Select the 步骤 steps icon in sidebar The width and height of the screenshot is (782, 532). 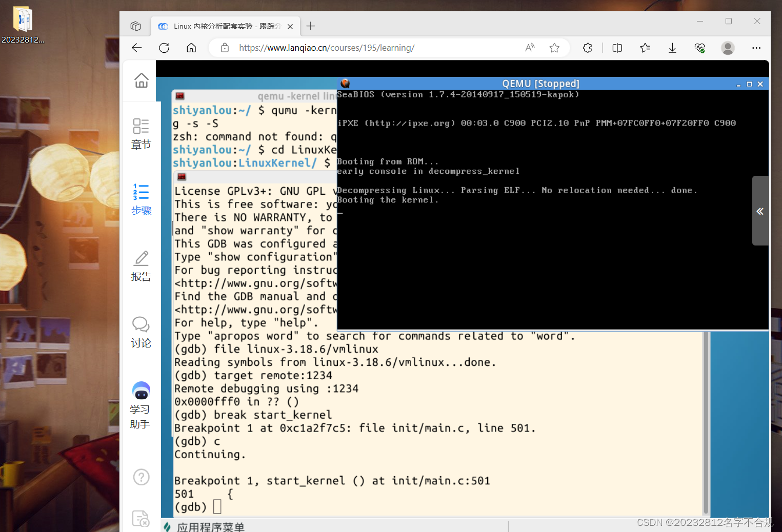(x=141, y=200)
